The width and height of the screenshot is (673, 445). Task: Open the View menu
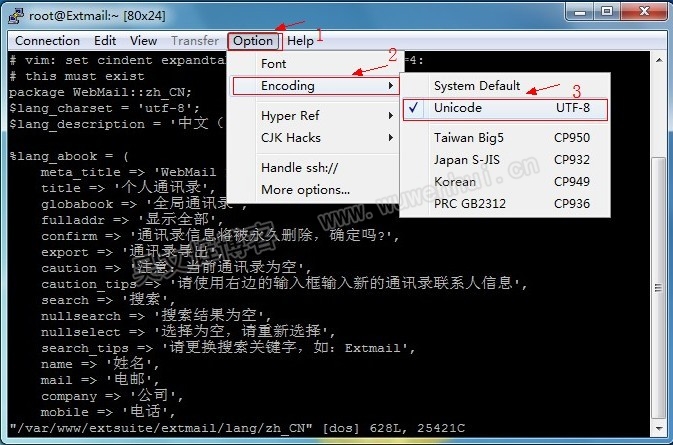pyautogui.click(x=143, y=41)
